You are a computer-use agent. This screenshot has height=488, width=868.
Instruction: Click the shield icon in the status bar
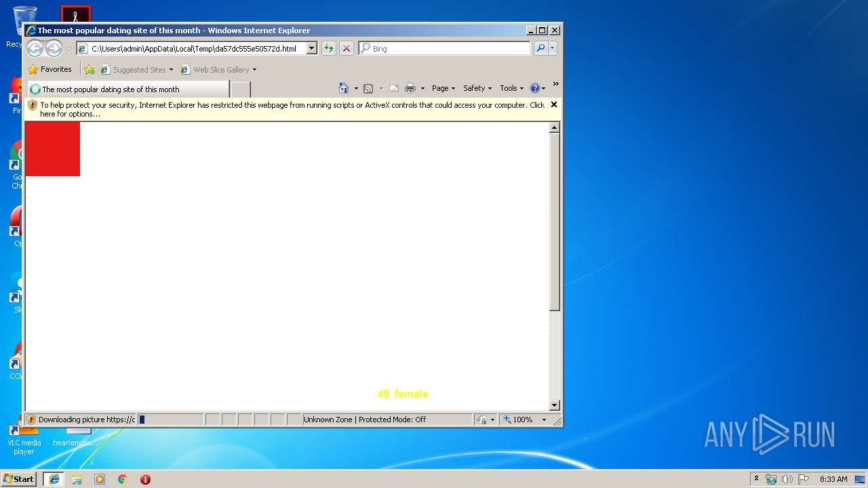(31, 420)
